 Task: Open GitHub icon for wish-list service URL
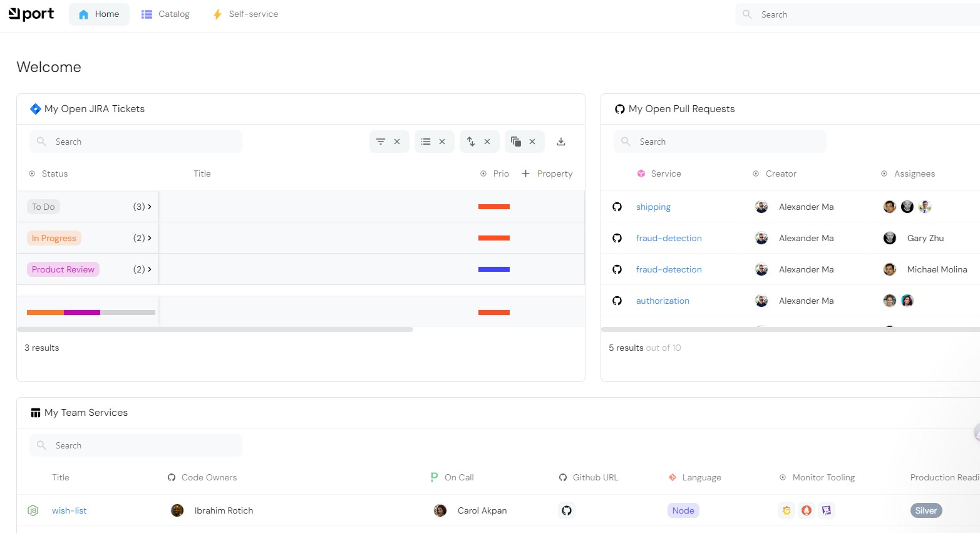pyautogui.click(x=567, y=510)
